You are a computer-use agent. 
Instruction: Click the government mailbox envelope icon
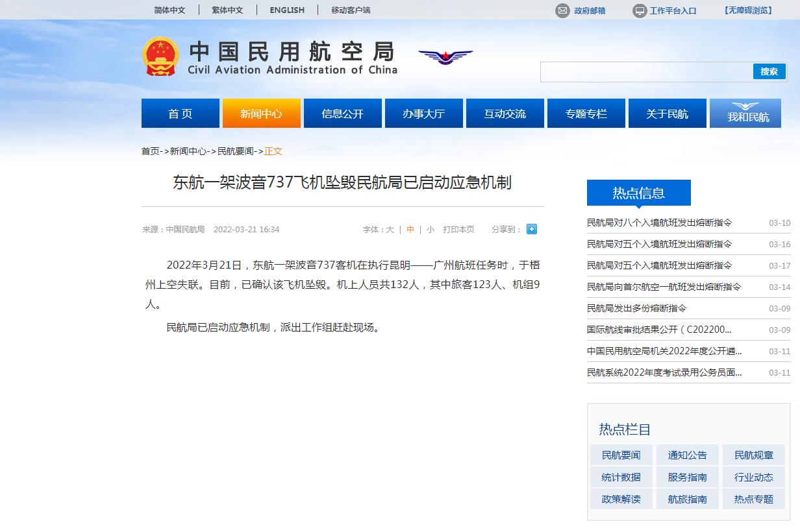562,10
